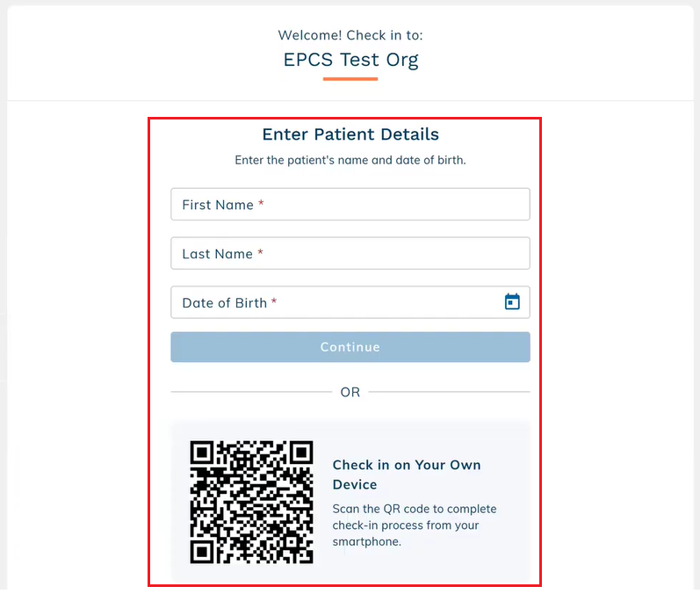This screenshot has height=594, width=700.
Task: Click the 'Welcome! Check in to:' text
Action: 350,35
